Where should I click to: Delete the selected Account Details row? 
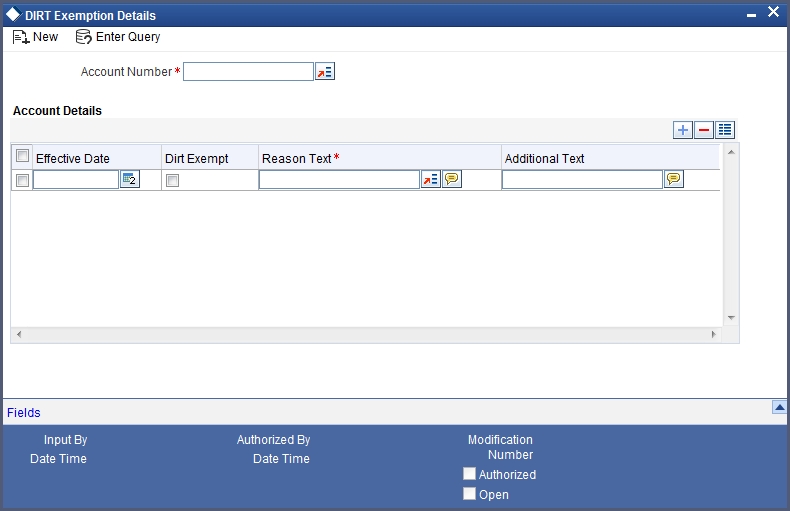coord(704,130)
